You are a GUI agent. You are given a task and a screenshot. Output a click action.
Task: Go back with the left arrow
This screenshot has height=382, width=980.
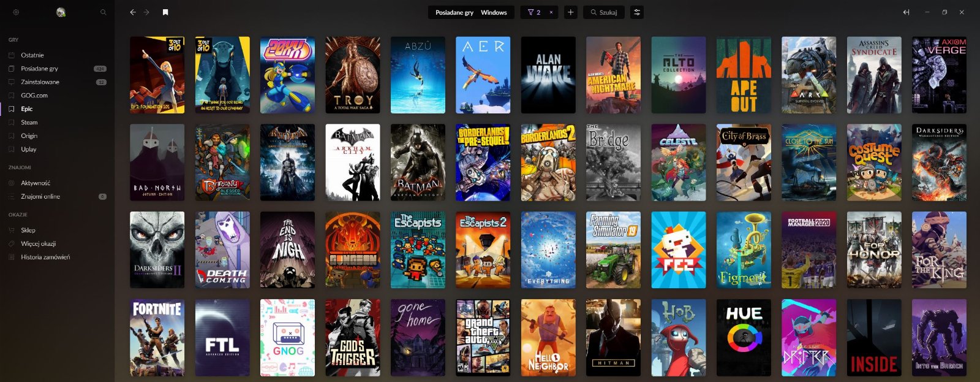[133, 12]
